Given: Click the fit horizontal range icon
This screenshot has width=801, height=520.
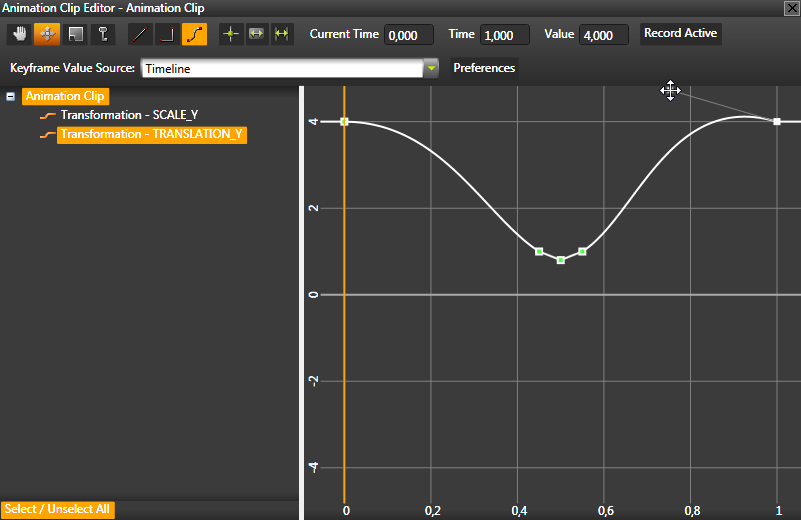Looking at the screenshot, I should point(256,34).
